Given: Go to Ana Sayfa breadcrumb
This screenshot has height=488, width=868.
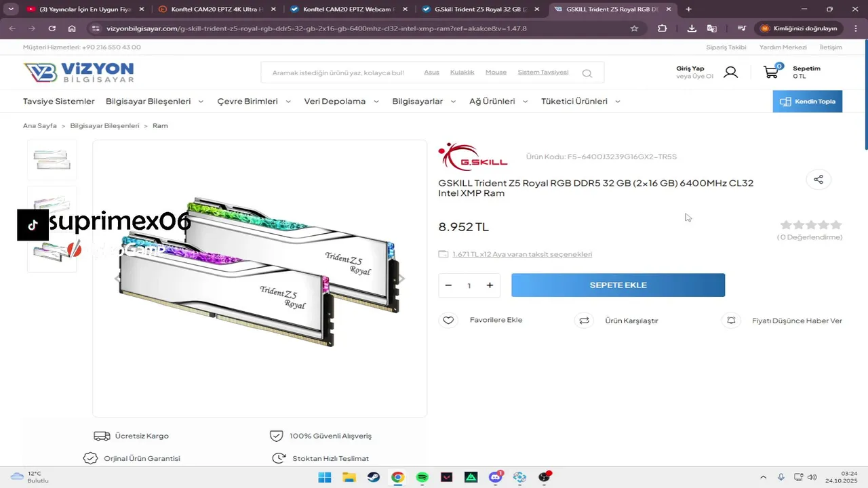Looking at the screenshot, I should tap(40, 126).
